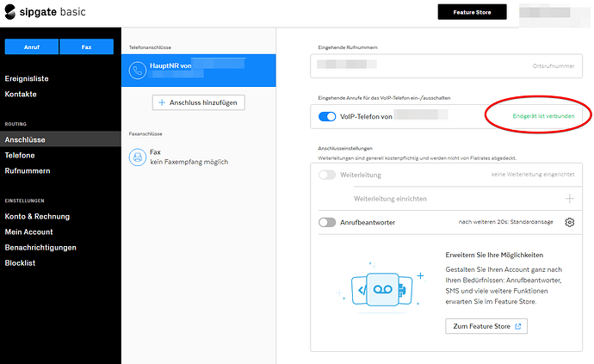The height and width of the screenshot is (364, 594).
Task: Click the incoming number field labeled Ortsrufnummer
Action: (446, 66)
